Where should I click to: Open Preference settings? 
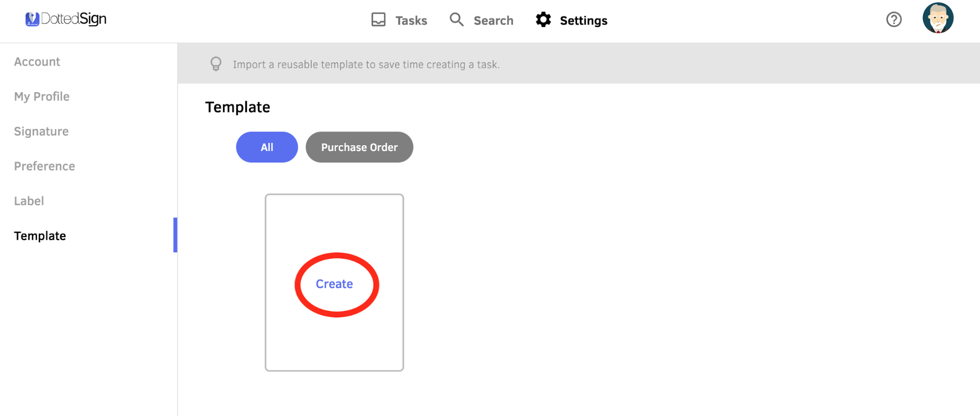coord(45,166)
